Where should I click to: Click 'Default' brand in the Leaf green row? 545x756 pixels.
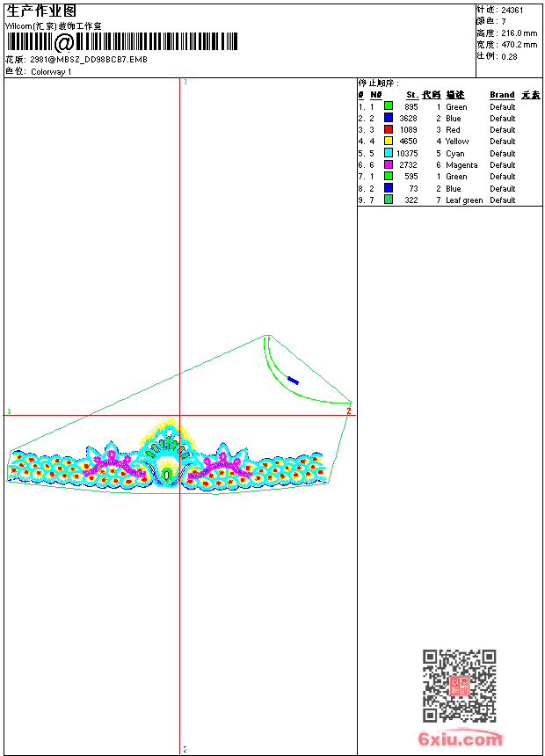(x=503, y=200)
